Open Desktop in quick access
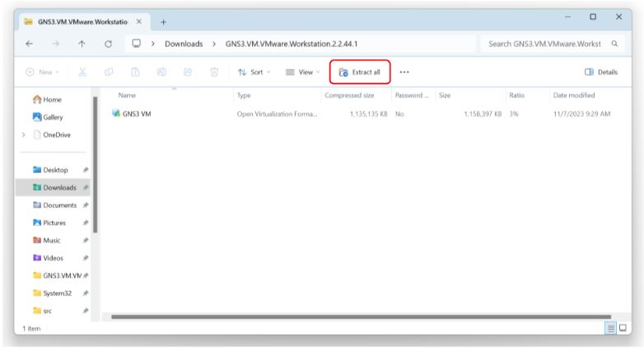This screenshot has height=348, width=644. pyautogui.click(x=50, y=170)
